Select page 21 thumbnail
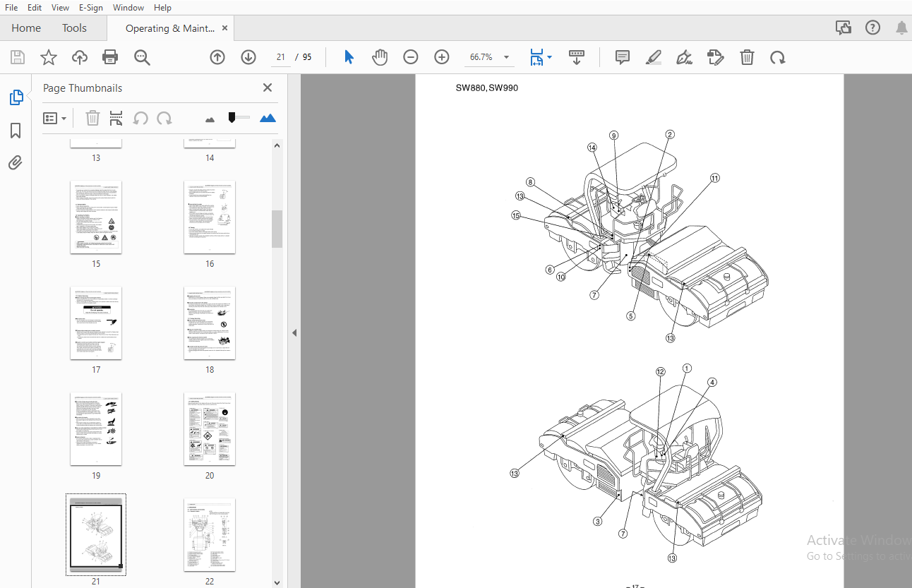The image size is (912, 588). 96,534
